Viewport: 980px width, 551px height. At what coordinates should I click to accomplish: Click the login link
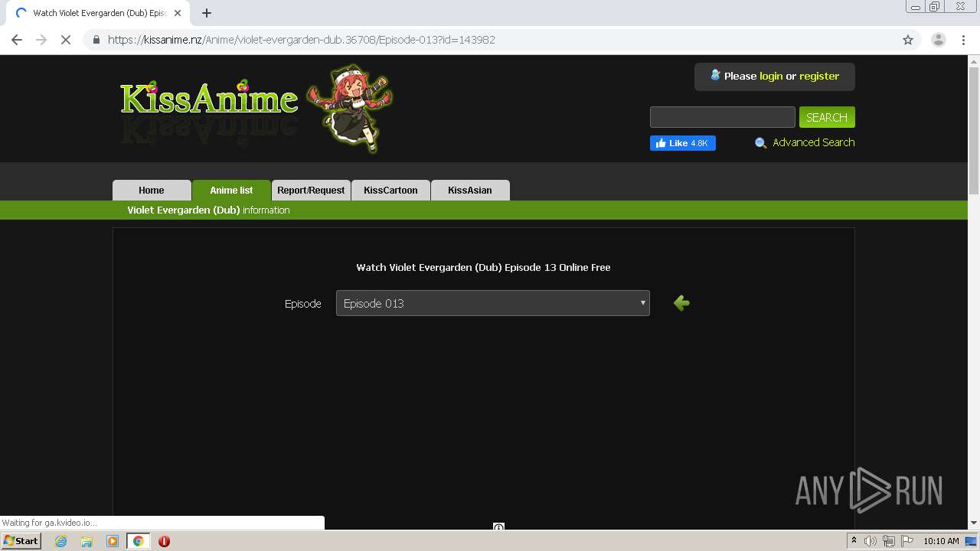point(771,76)
